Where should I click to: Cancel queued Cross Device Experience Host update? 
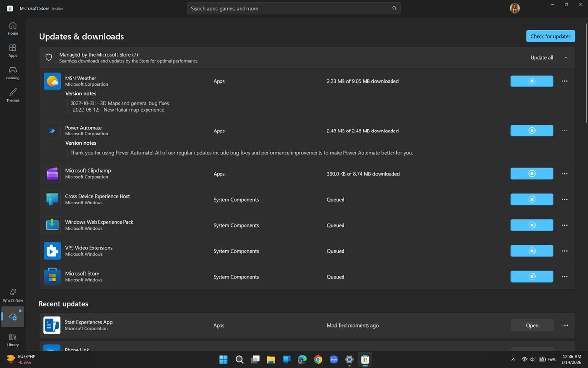[x=532, y=199]
